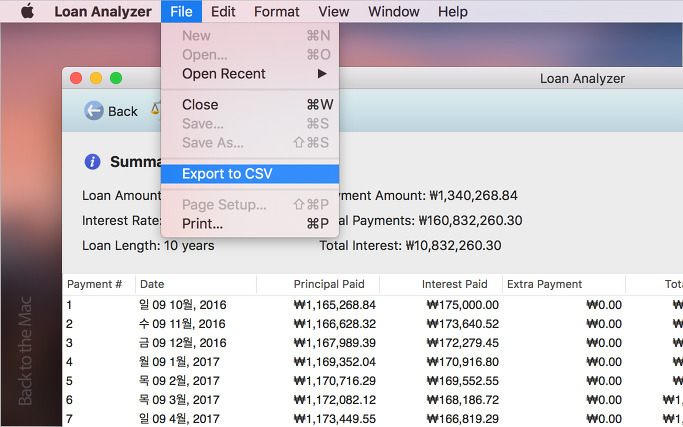The image size is (683, 427).
Task: Click the yellow minimize window button
Action: [96, 78]
